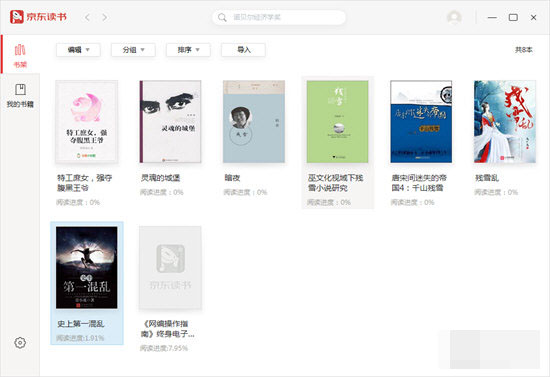The height and width of the screenshot is (377, 550).
Task: Expand the 分组 dropdown
Action: [133, 50]
